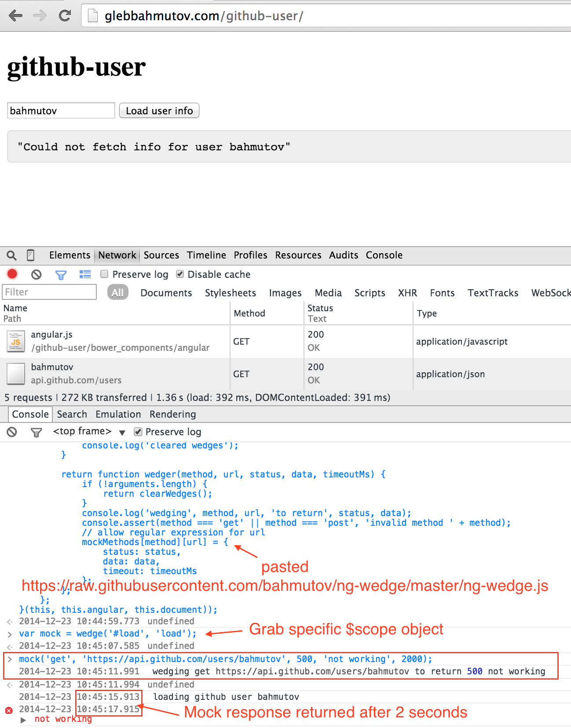Screen dimensions: 571x728
Task: Click Load user info button
Action: 159,111
